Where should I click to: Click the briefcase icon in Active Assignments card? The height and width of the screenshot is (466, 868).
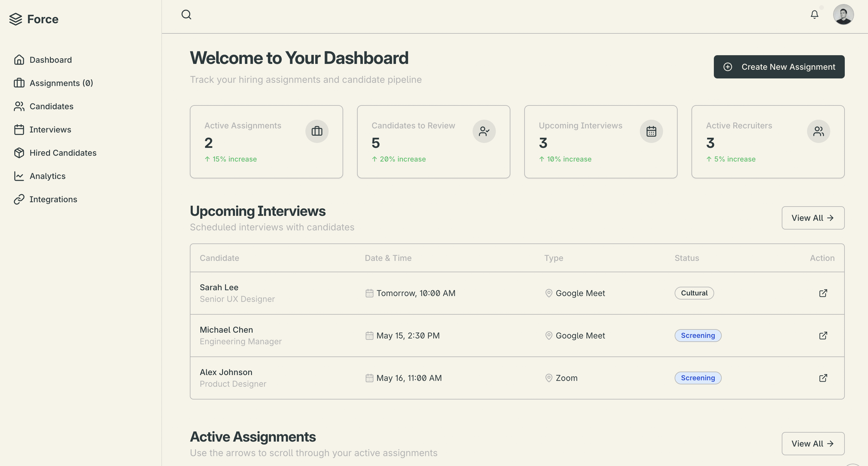point(317,131)
